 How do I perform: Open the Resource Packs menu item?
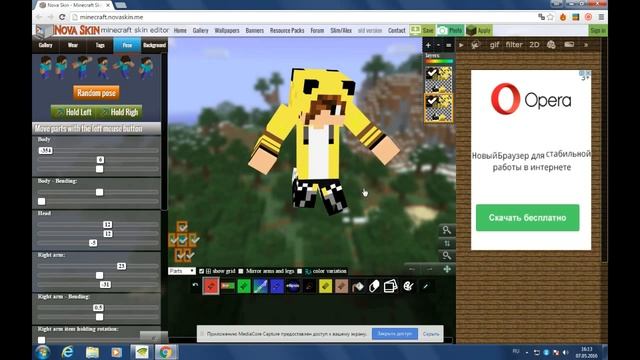(x=287, y=31)
